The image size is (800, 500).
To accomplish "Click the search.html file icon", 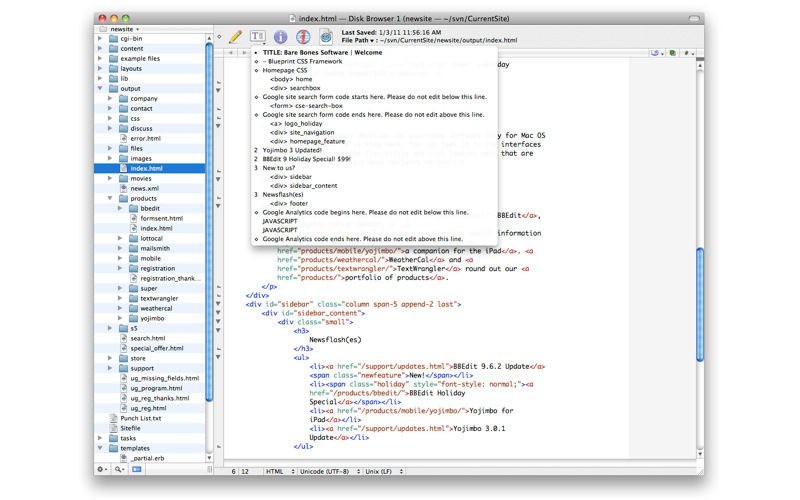I will pyautogui.click(x=123, y=338).
